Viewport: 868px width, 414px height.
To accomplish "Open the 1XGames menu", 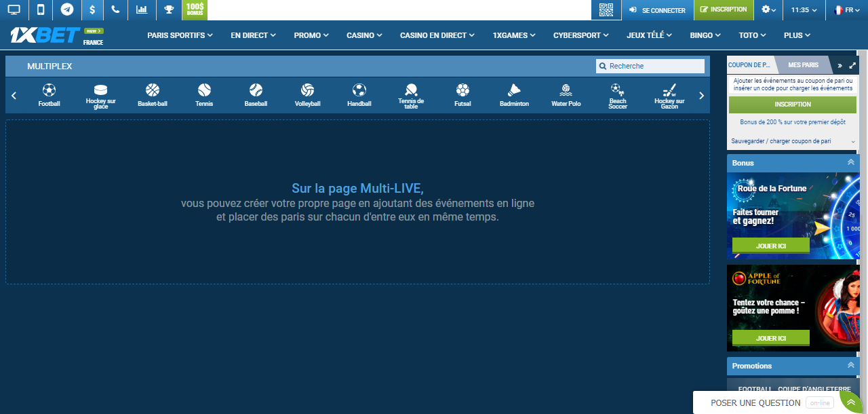I will coord(514,35).
